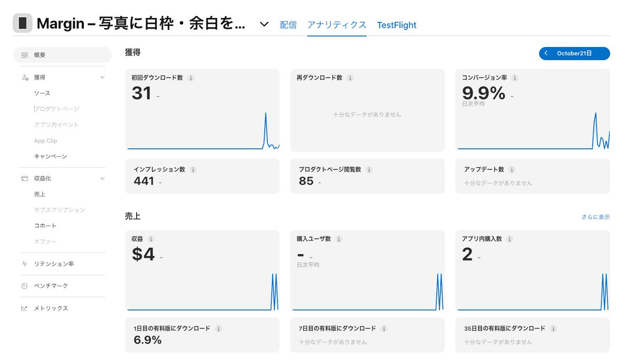The width and height of the screenshot is (633, 364).
Task: Open リテンション率 in the sidebar
Action: click(54, 264)
